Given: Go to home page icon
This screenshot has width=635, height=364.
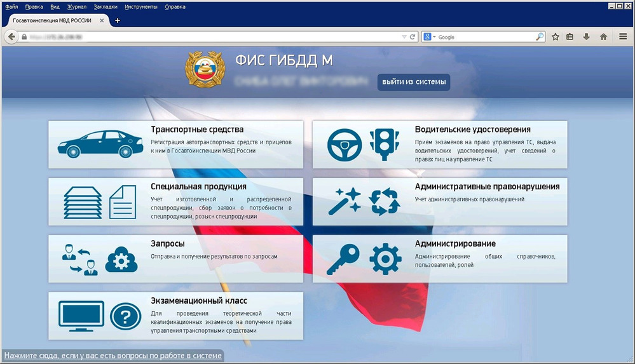Looking at the screenshot, I should (x=603, y=37).
